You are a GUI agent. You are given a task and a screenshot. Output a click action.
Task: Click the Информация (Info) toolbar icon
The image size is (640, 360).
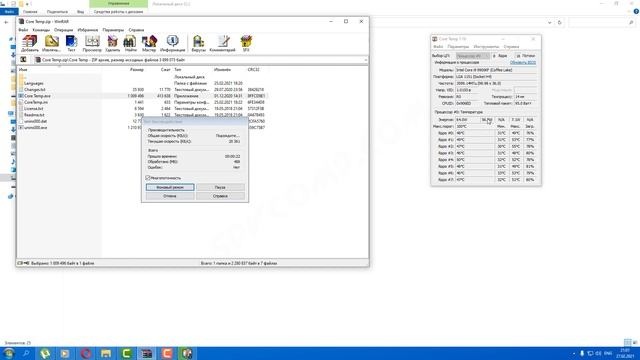click(172, 43)
